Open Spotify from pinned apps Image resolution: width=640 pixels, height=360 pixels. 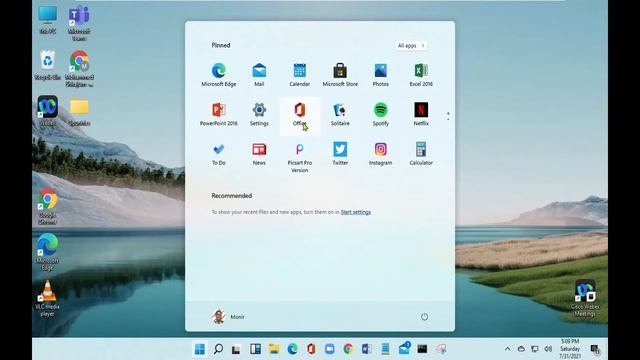point(380,114)
